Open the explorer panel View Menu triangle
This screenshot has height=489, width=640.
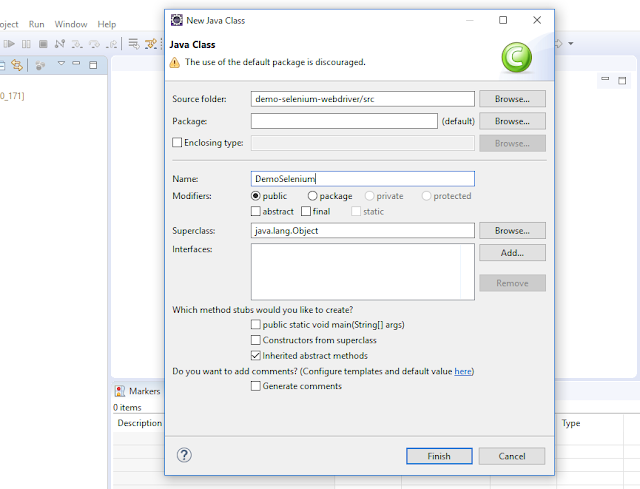pyautogui.click(x=61, y=63)
